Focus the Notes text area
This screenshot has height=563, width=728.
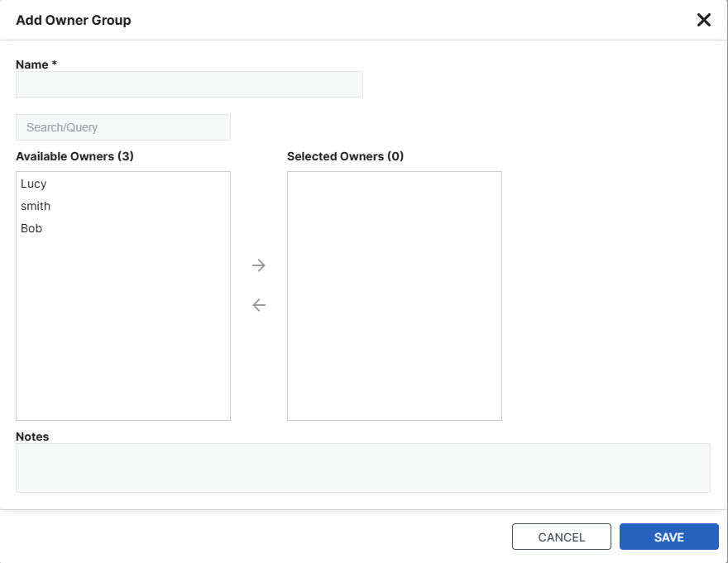362,468
